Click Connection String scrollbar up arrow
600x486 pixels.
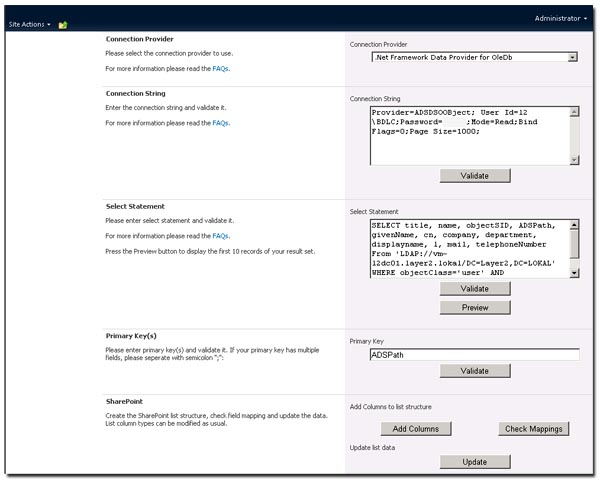click(x=573, y=113)
